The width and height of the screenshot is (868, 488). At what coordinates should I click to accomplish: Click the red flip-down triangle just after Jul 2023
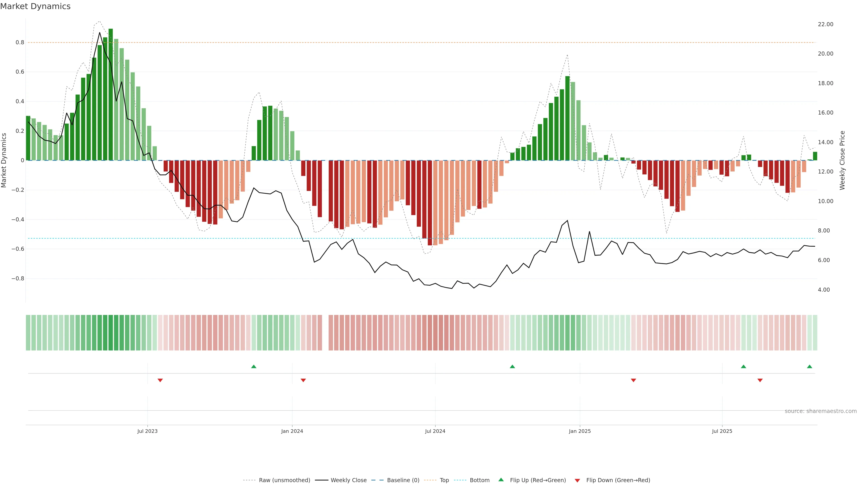(x=160, y=380)
